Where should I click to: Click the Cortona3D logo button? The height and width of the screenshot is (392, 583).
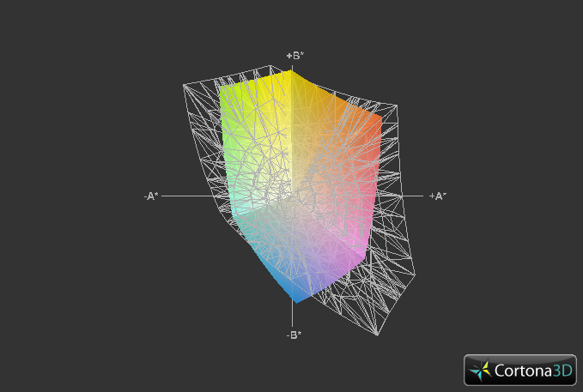pyautogui.click(x=519, y=370)
